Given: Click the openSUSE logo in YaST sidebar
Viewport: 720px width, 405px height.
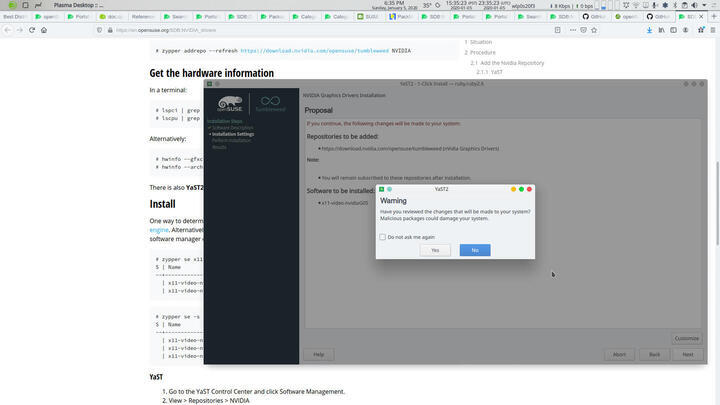Looking at the screenshot, I should [230, 104].
